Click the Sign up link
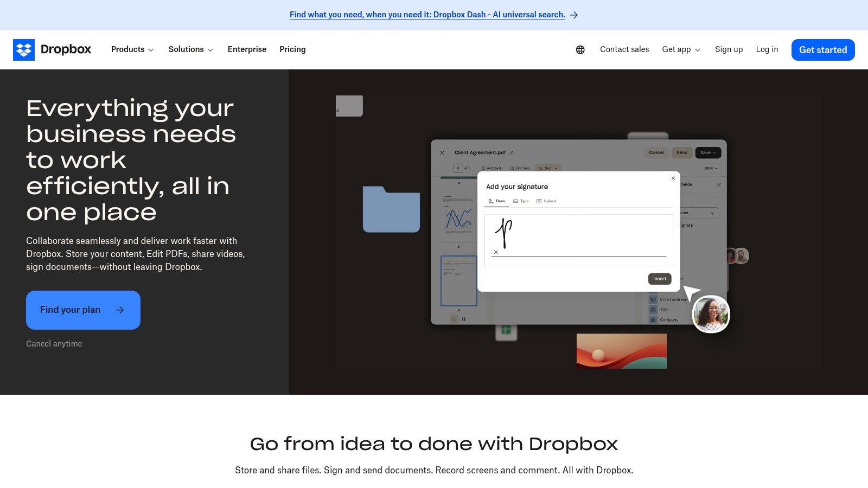The width and height of the screenshot is (868, 488). (729, 49)
